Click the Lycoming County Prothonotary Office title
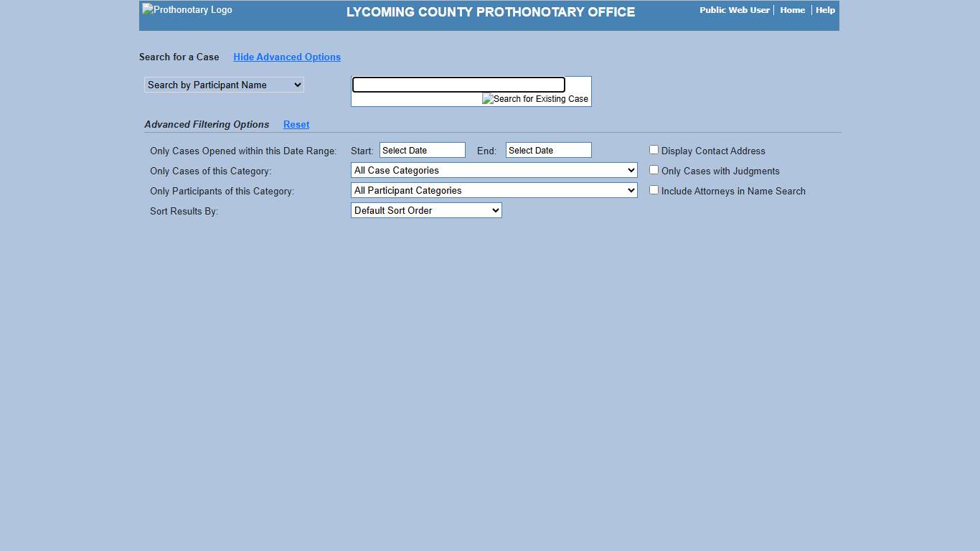This screenshot has width=980, height=551. point(491,12)
